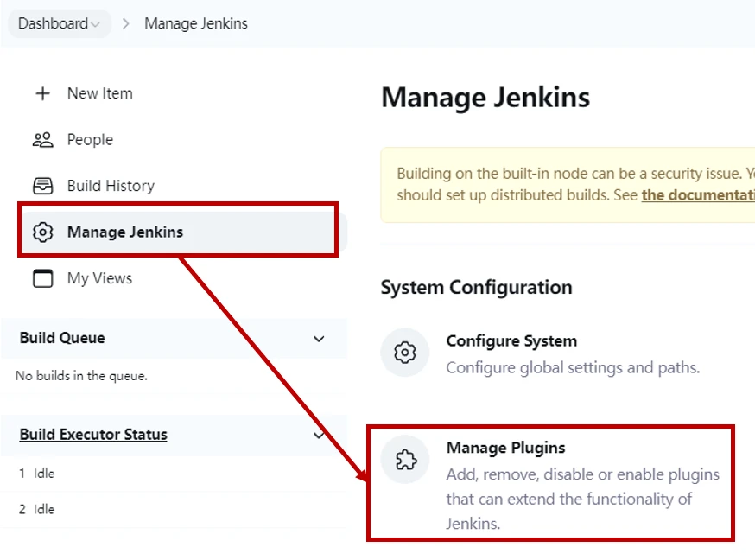755x560 pixels.
Task: Select the People label in sidebar
Action: [90, 140]
